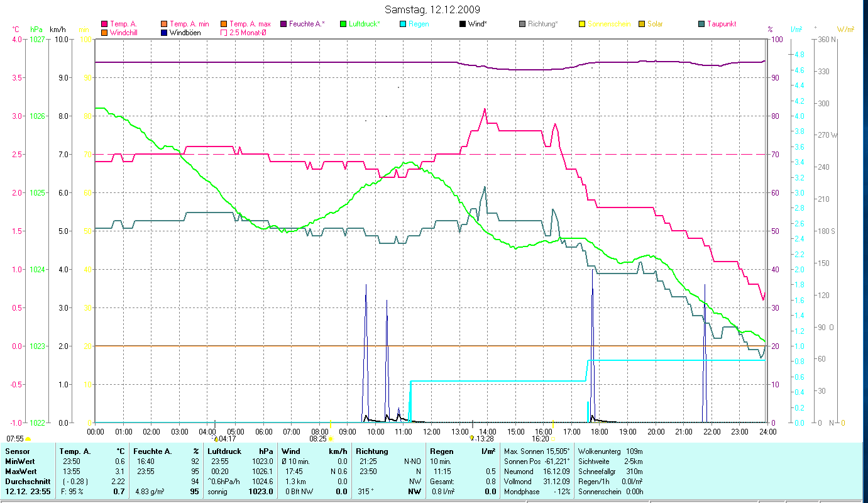Click the Richtung* legend color square
Viewport: 868px width, 503px height.
pos(522,24)
